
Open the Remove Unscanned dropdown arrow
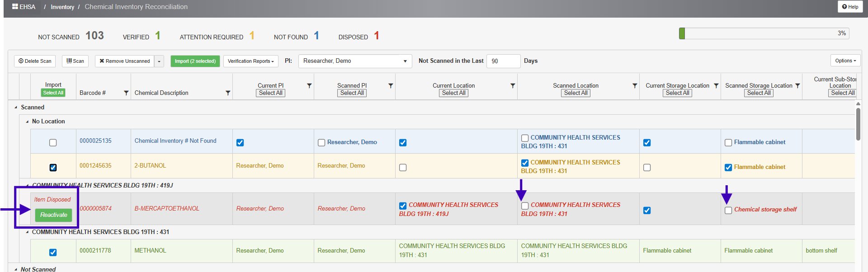tap(159, 61)
